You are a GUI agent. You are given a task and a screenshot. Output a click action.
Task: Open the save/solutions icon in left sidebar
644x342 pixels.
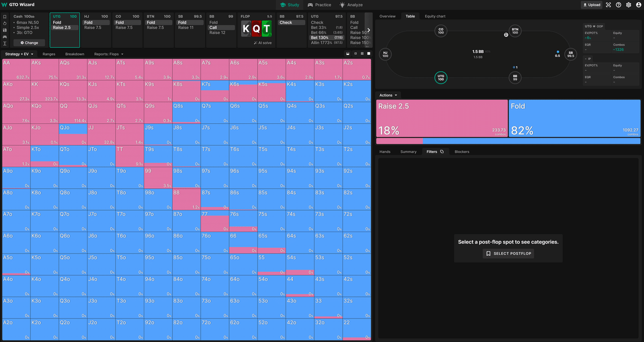coord(5,30)
